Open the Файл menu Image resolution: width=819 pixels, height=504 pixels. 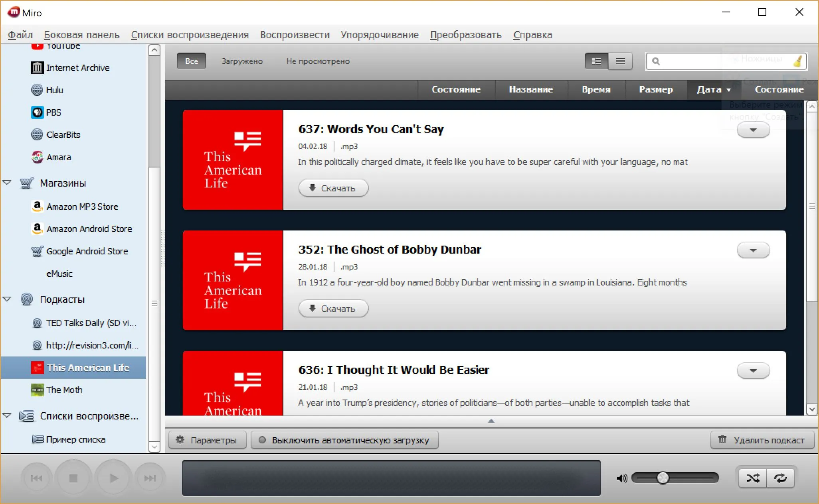[x=20, y=35]
